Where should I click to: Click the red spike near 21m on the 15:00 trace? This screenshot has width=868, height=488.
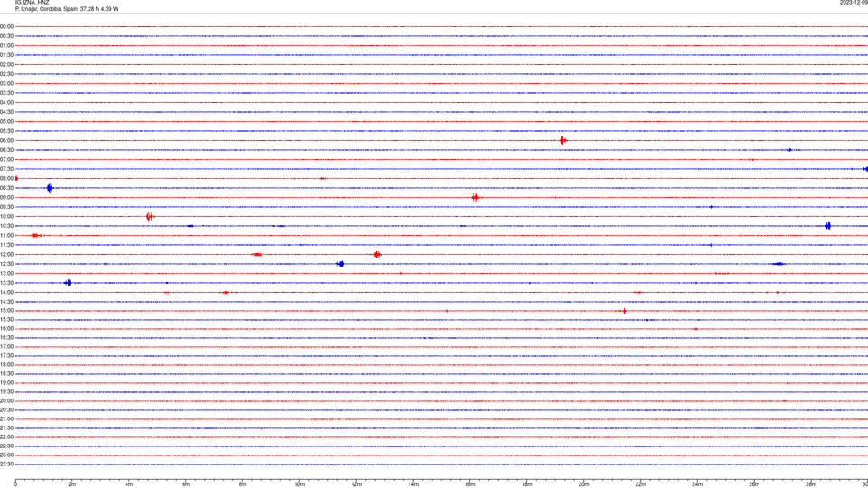tap(625, 311)
